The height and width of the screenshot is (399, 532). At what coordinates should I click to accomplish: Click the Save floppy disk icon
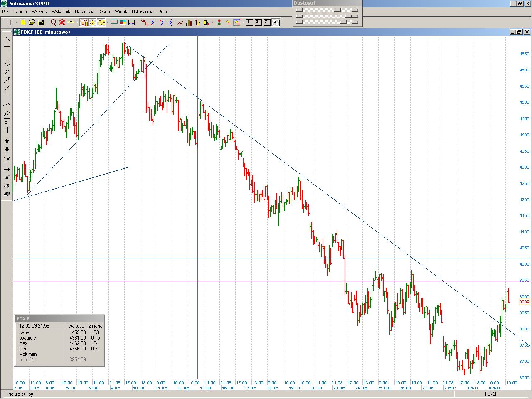point(41,22)
